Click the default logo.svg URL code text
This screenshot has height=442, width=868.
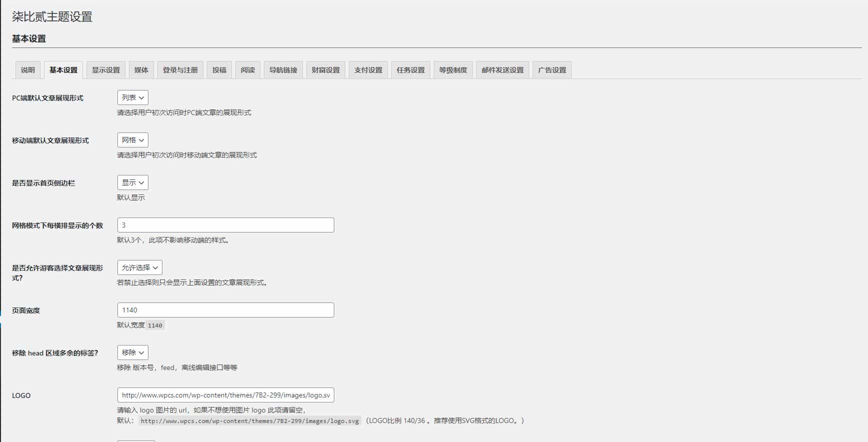point(250,421)
